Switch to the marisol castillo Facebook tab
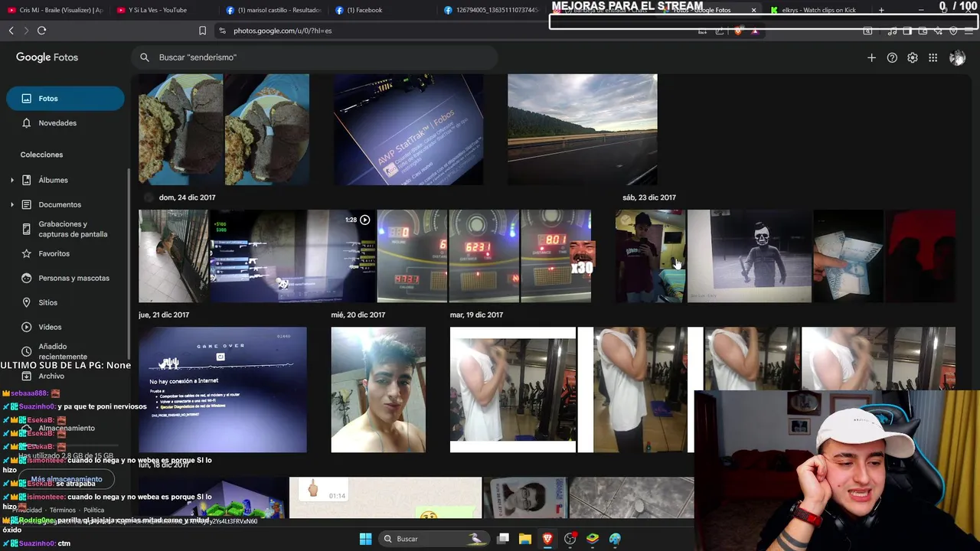Screen dimensions: 980x551 click(x=276, y=10)
